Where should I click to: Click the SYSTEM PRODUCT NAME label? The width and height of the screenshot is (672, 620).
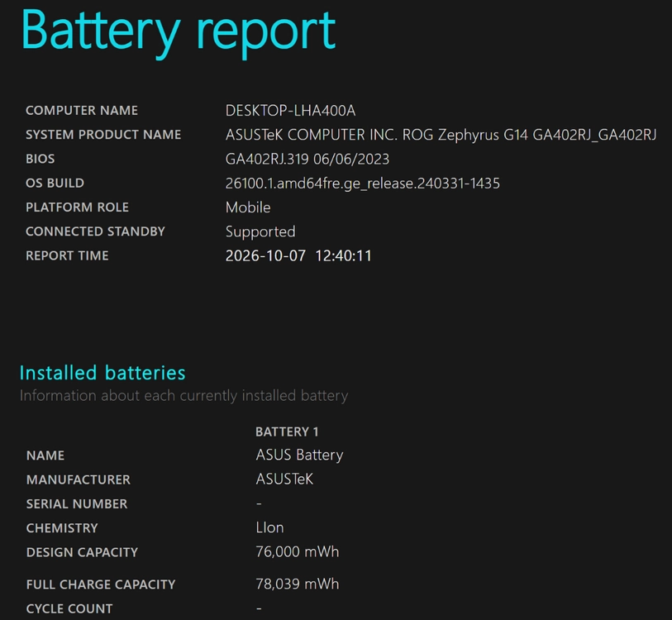pyautogui.click(x=103, y=135)
